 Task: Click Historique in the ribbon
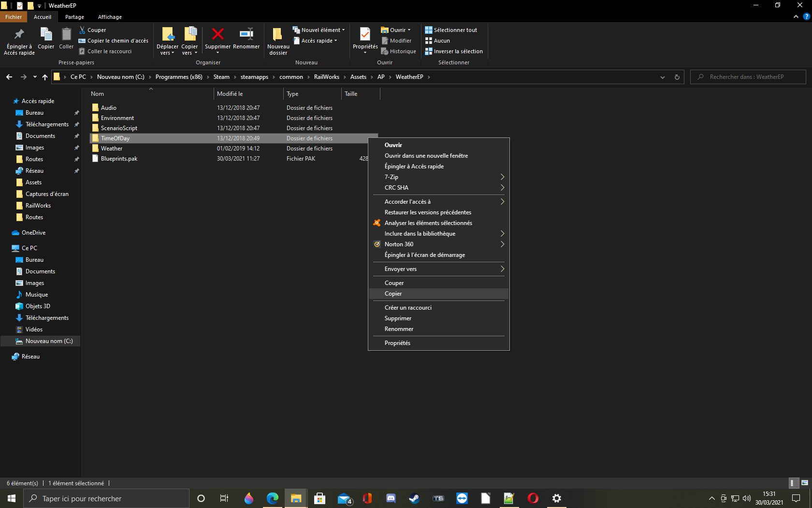click(x=399, y=51)
